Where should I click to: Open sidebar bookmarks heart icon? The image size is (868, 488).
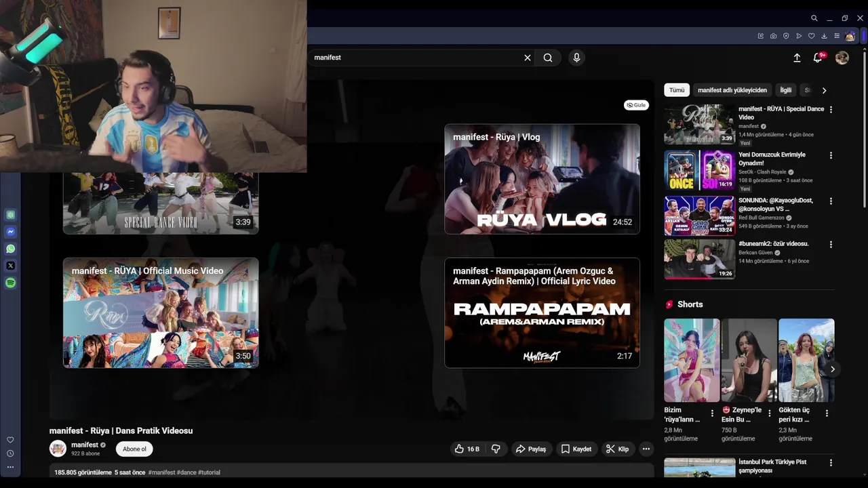pos(10,440)
